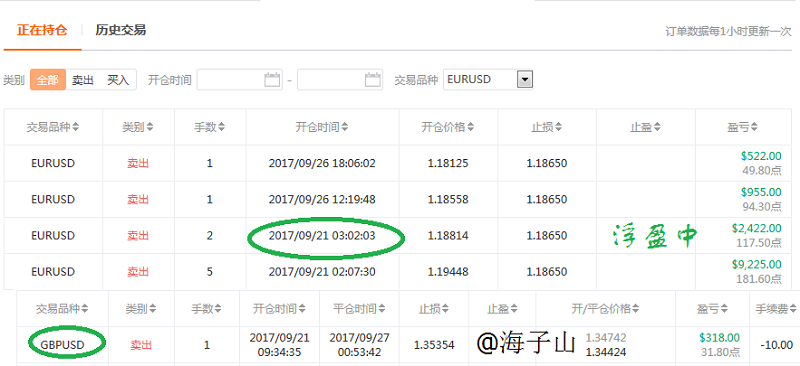Sort upper table by 止损 column
The height and width of the screenshot is (366, 800).
pos(547,127)
